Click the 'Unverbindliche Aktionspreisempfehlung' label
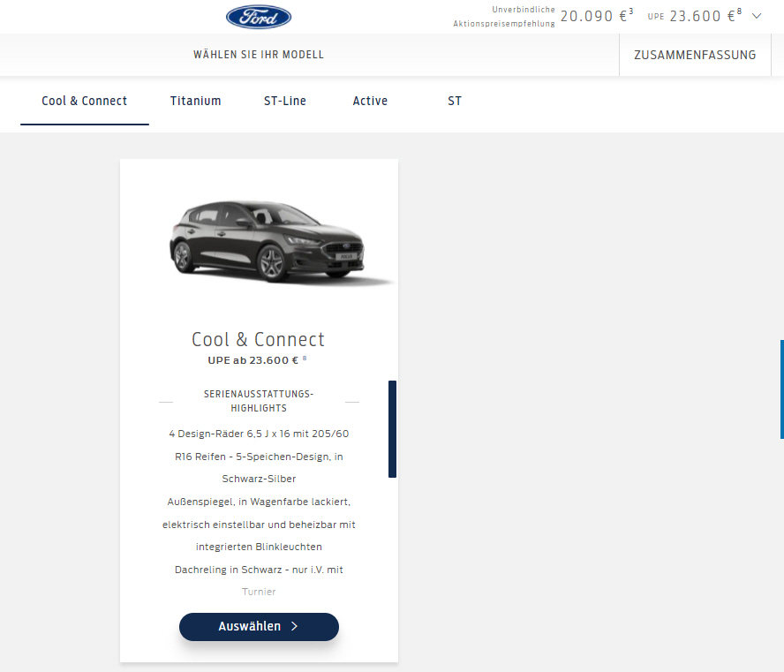Screen dimensions: 784x672 point(504,17)
